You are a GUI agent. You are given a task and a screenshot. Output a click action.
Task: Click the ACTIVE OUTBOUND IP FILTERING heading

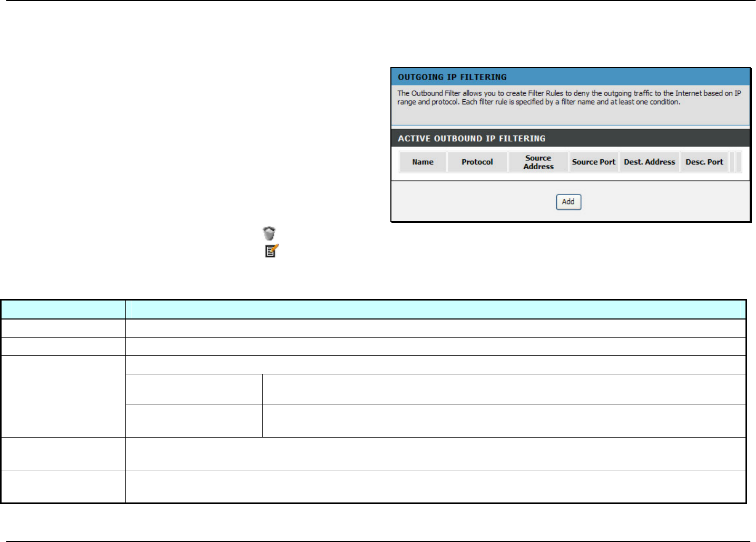point(472,139)
